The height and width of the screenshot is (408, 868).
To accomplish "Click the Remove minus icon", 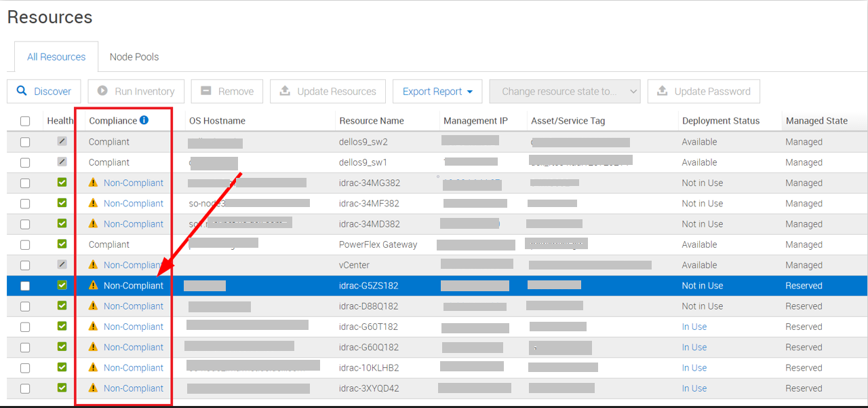I will tap(207, 91).
